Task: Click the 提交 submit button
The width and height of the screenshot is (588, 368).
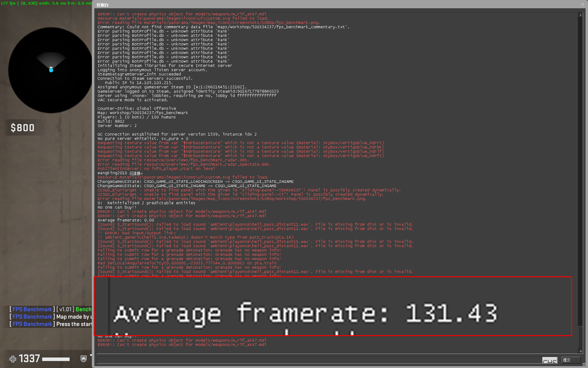Action: click(571, 360)
